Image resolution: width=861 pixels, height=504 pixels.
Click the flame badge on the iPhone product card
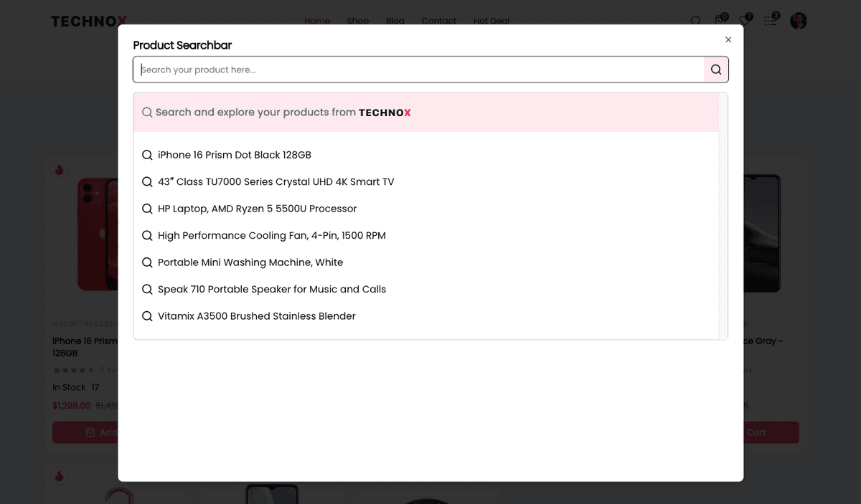tap(59, 170)
